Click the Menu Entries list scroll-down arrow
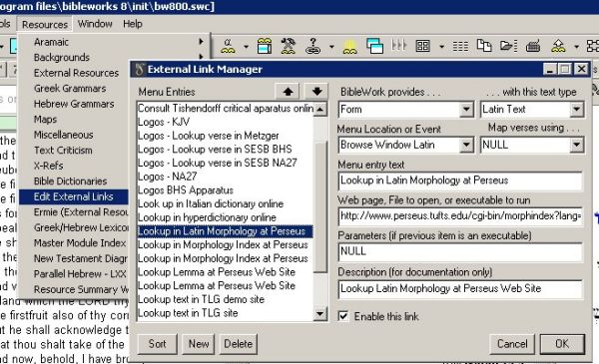This screenshot has height=364, width=599. (320, 314)
